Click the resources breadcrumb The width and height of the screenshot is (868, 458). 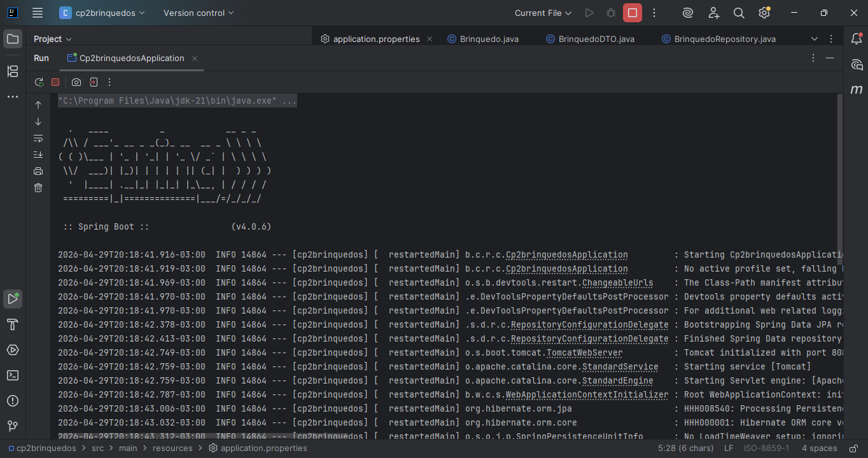click(172, 448)
